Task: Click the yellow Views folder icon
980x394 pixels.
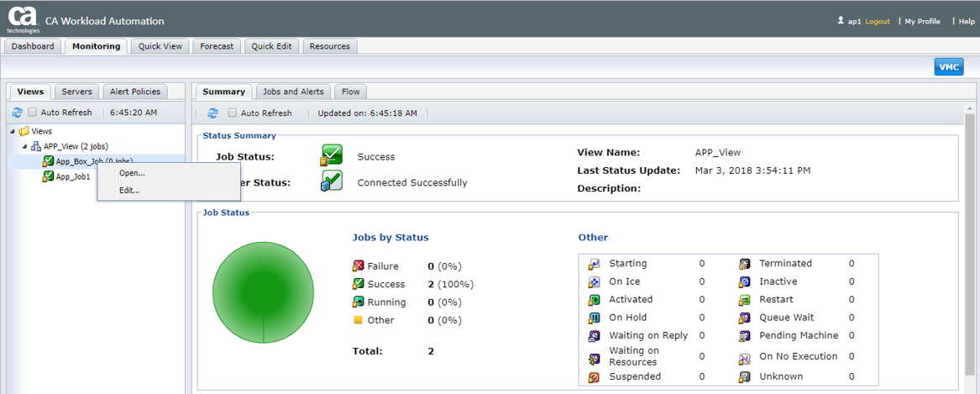Action: [24, 131]
